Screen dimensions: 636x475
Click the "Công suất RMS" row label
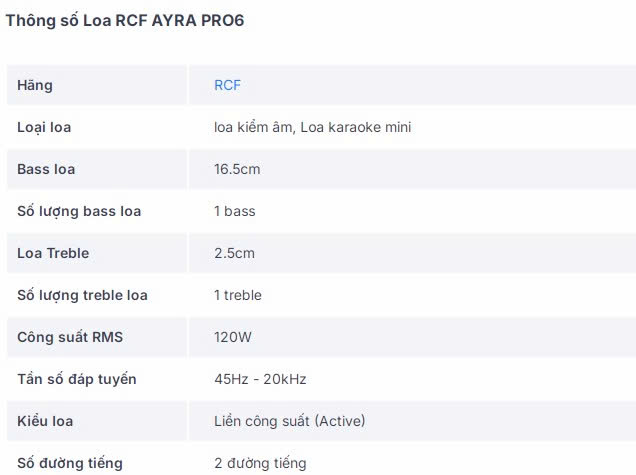70,337
